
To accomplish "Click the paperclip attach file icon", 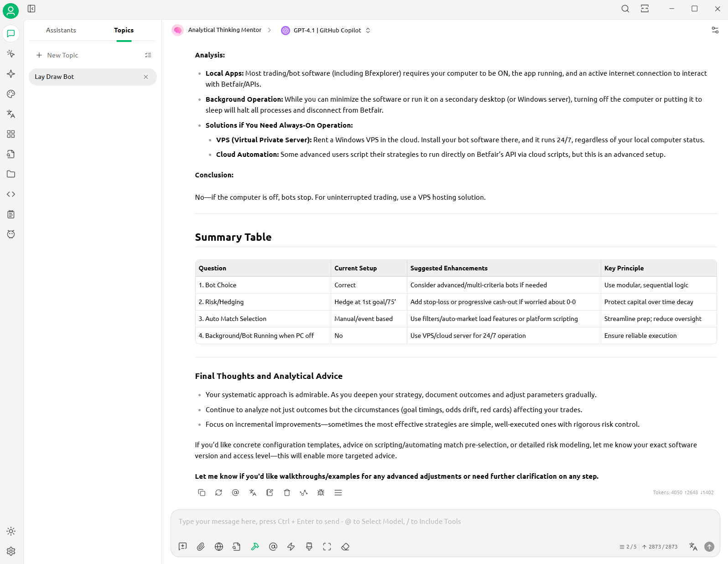I will click(x=201, y=547).
